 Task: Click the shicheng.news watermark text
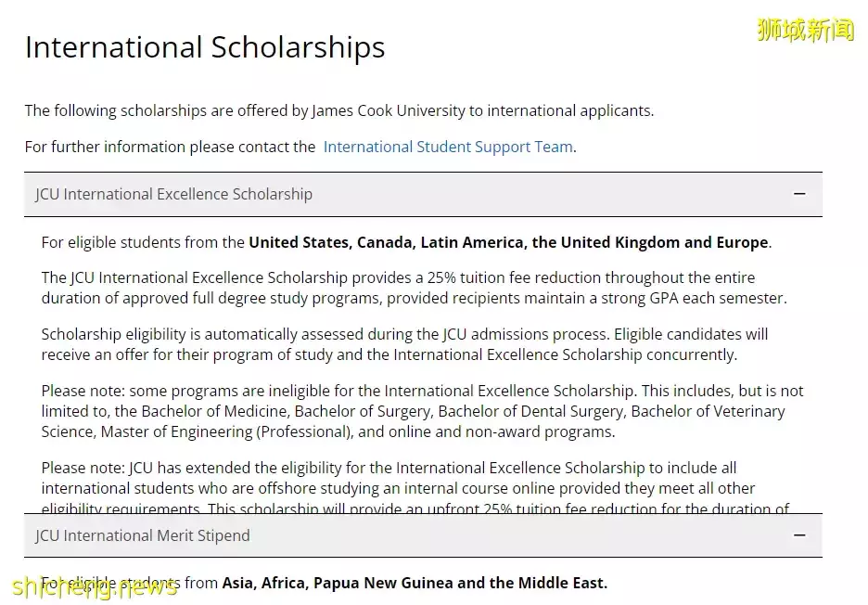pos(95,586)
